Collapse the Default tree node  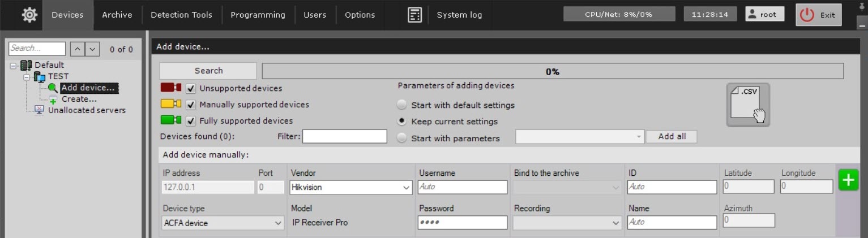pos(14,66)
